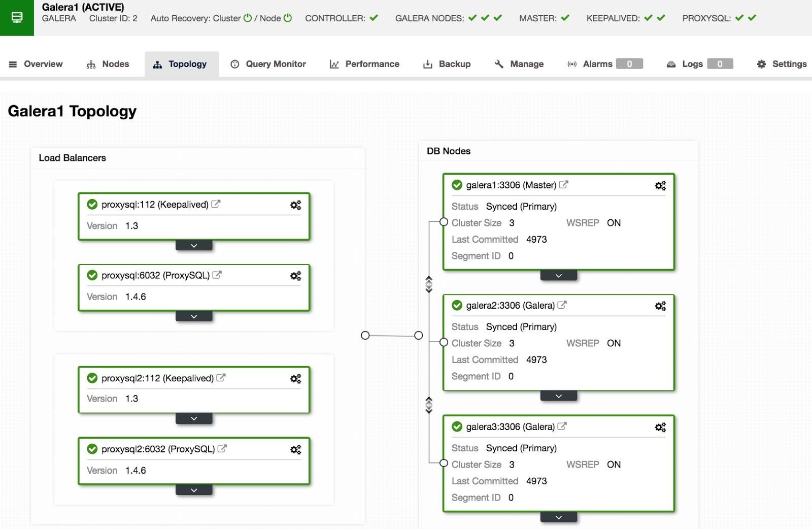Switch to the Nodes tab
812x529 pixels.
click(x=108, y=64)
